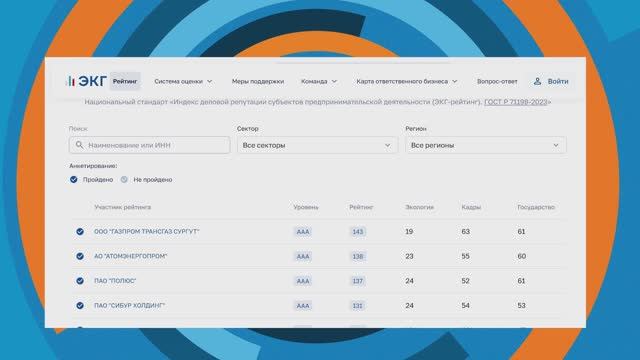Click the Государство column header
The image size is (640, 360).
point(536,207)
